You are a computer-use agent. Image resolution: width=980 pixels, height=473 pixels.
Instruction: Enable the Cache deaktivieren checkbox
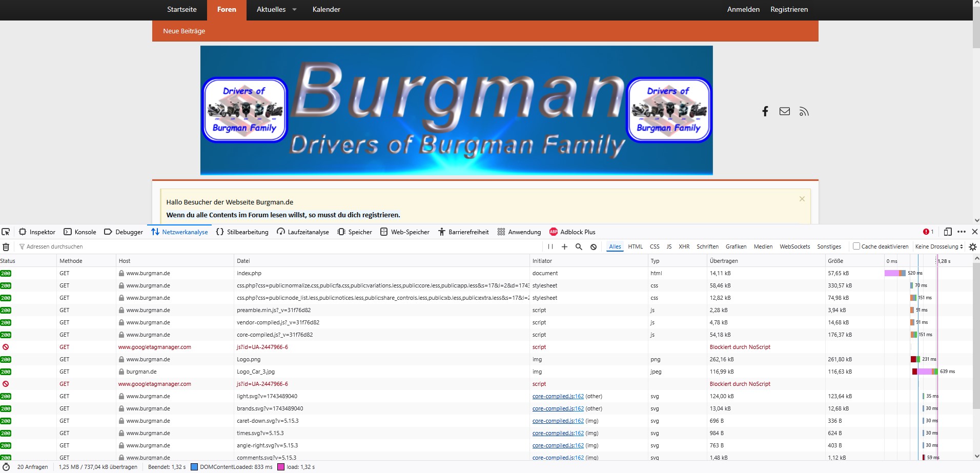[856, 246]
